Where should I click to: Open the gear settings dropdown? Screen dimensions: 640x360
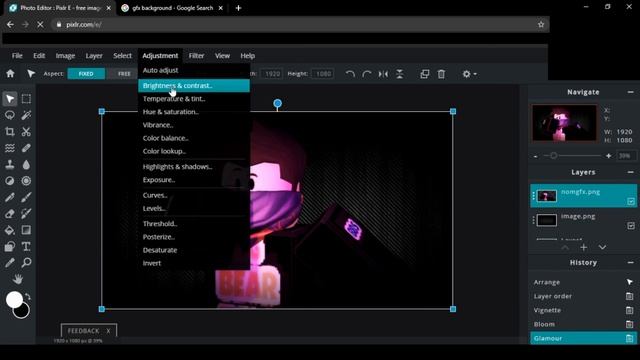click(469, 74)
